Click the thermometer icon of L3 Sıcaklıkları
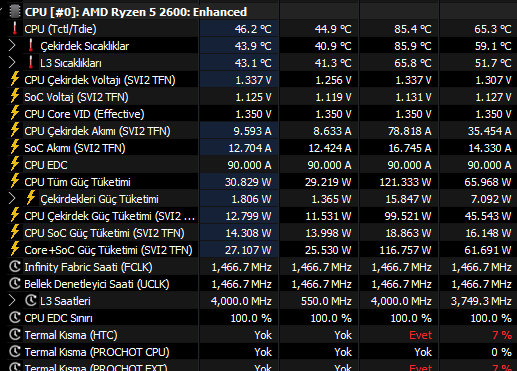Screen dimensions: 517x371 (31, 63)
